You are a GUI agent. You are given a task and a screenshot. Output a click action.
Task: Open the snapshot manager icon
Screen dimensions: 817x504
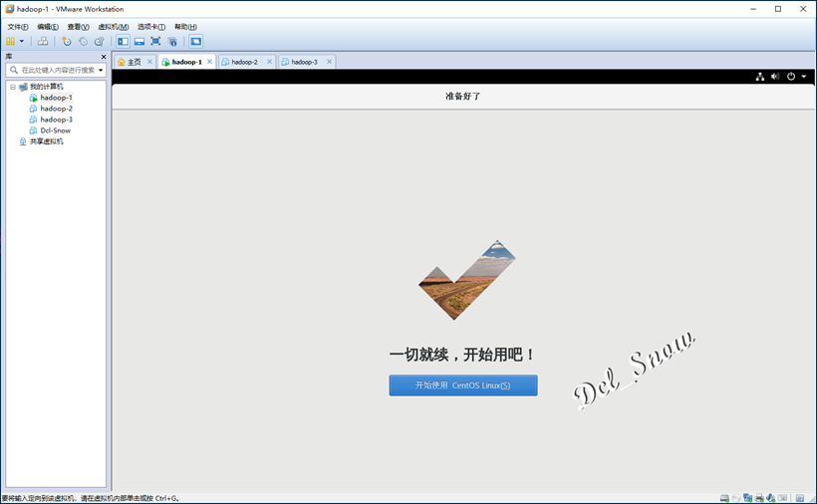99,41
